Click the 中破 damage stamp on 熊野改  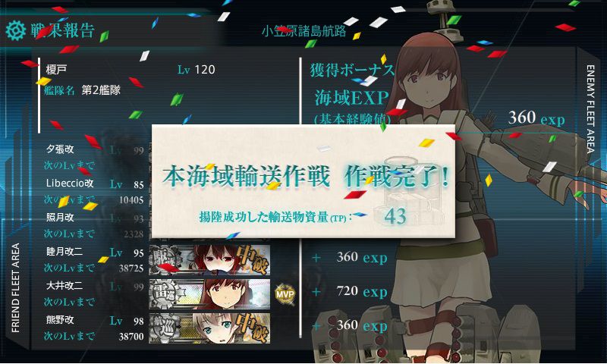(253, 328)
